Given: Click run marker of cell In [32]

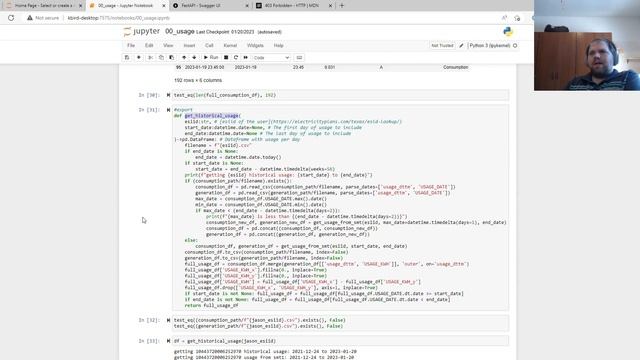Looking at the screenshot, I should (168, 320).
